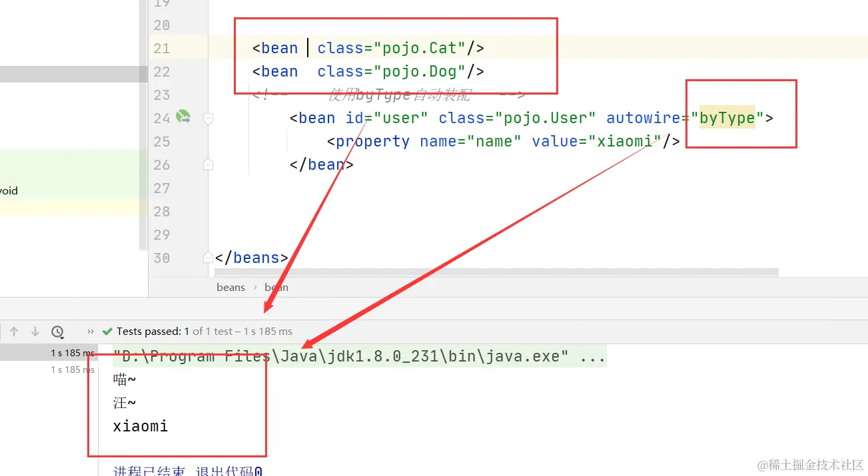
Task: Click line number 21 in gutter
Action: tap(162, 49)
